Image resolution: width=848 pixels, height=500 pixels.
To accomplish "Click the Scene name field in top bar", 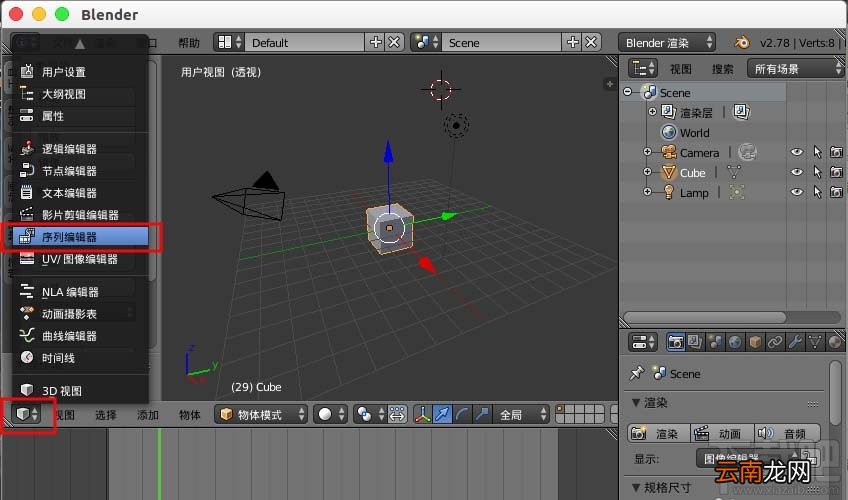I will coord(501,42).
